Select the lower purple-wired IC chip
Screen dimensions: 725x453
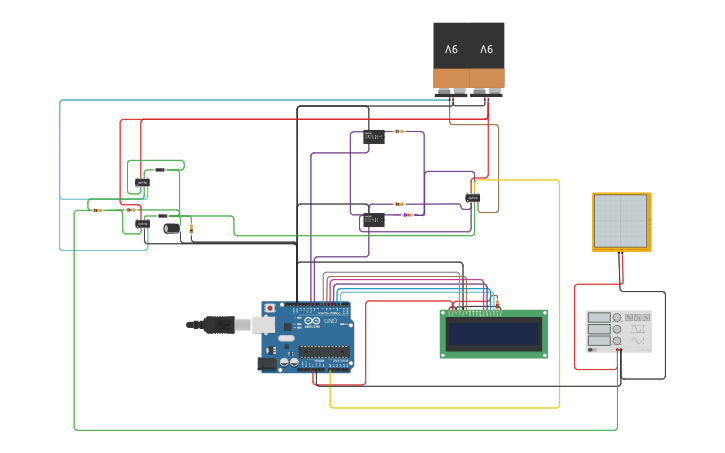(373, 220)
